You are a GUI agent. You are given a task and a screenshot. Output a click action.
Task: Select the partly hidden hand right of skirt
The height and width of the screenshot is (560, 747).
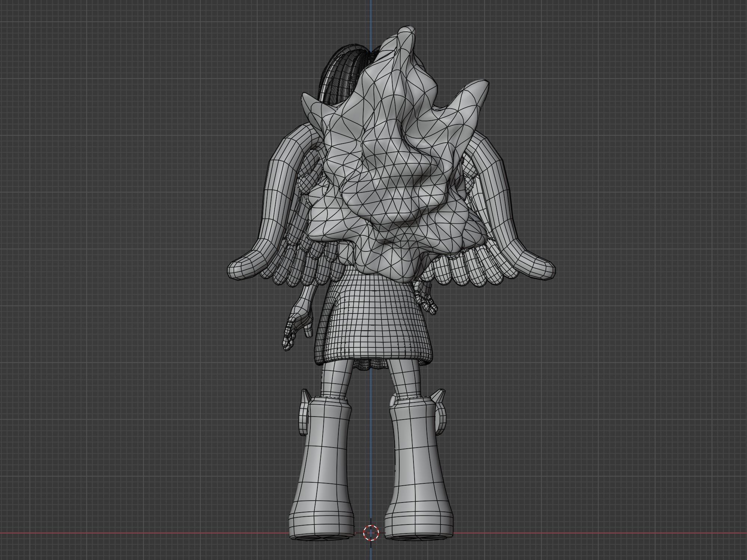tap(428, 303)
